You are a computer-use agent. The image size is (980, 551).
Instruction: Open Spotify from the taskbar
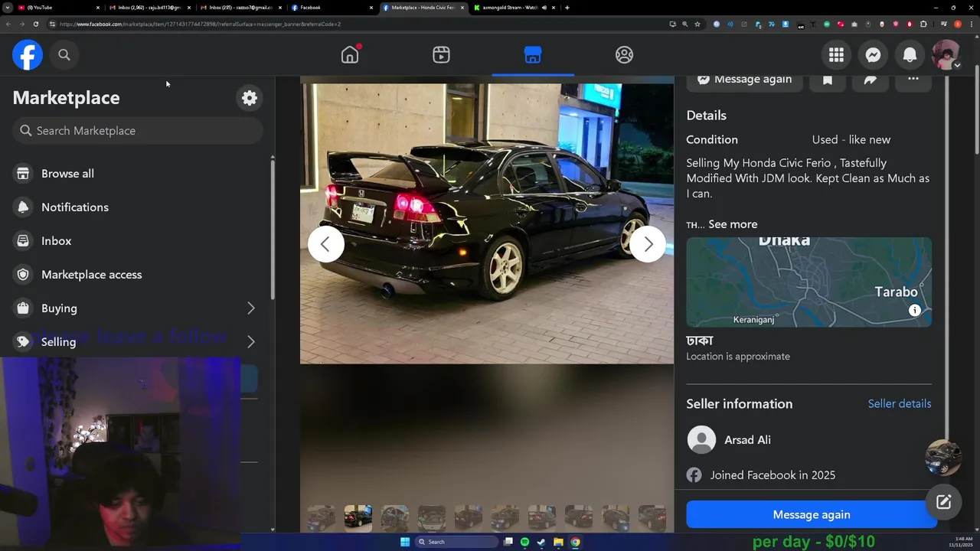(524, 542)
